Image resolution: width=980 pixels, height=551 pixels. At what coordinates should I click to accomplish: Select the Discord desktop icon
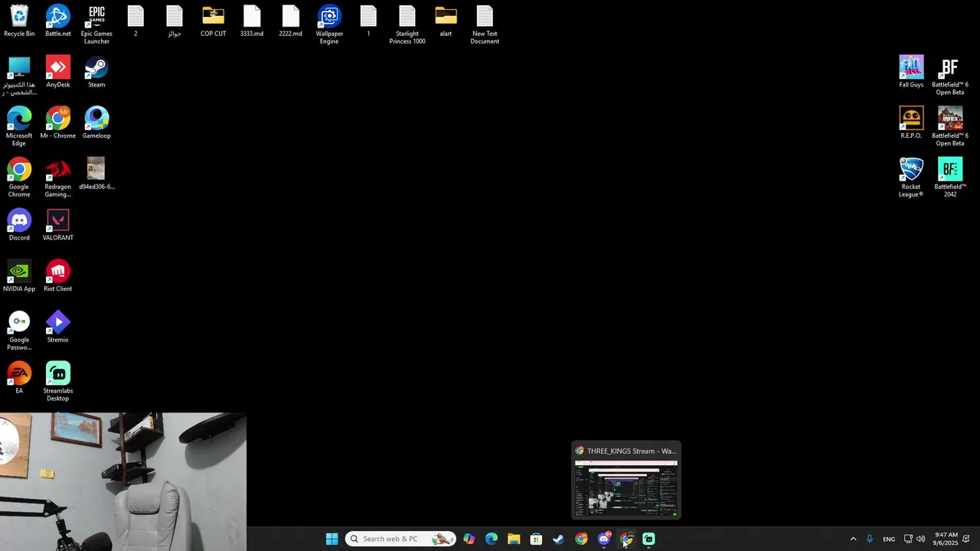(x=19, y=225)
